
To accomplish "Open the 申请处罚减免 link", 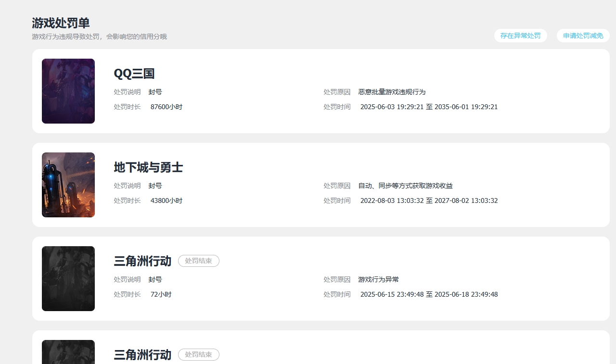I will (x=583, y=36).
